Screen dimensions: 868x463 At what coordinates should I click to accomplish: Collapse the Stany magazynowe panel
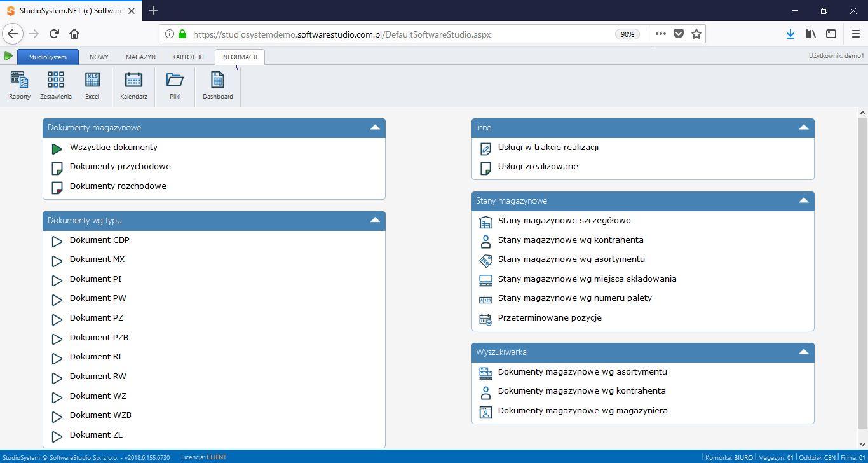point(803,200)
